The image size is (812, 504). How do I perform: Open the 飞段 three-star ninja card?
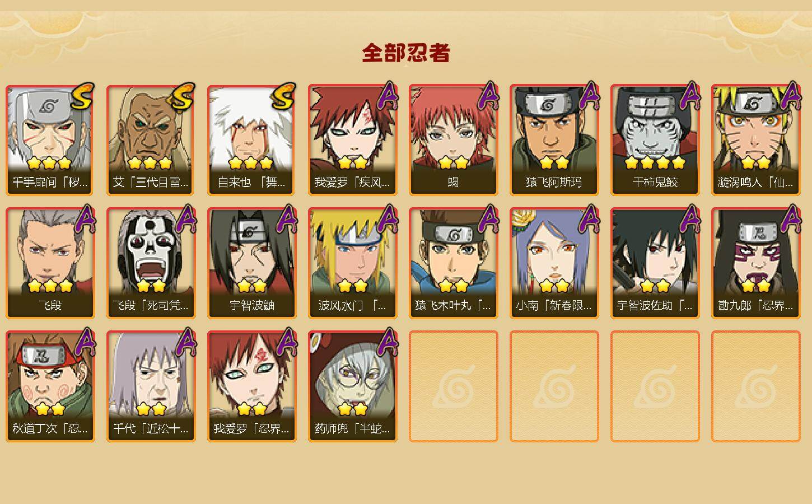[50, 263]
